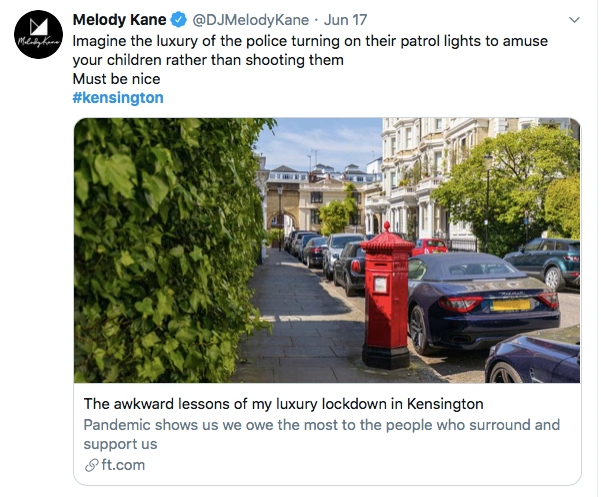Click the link icon beside ft.com
601x497 pixels.
(x=91, y=465)
